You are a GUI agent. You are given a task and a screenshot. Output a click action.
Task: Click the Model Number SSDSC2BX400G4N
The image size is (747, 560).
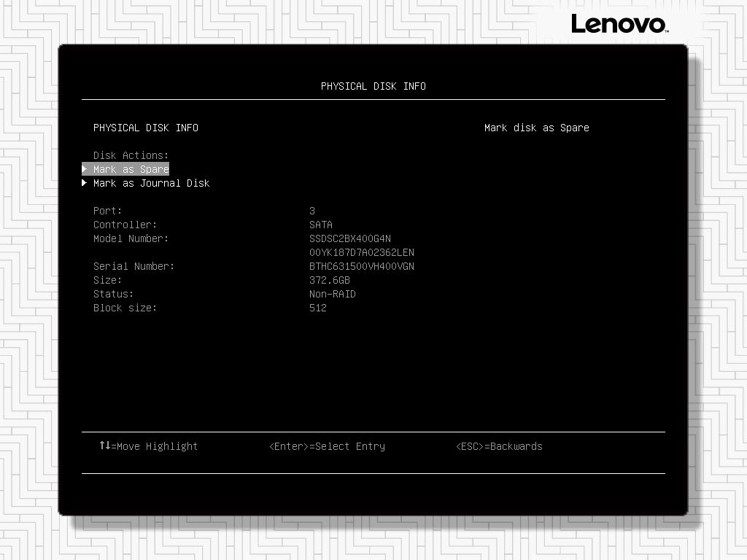click(x=350, y=238)
